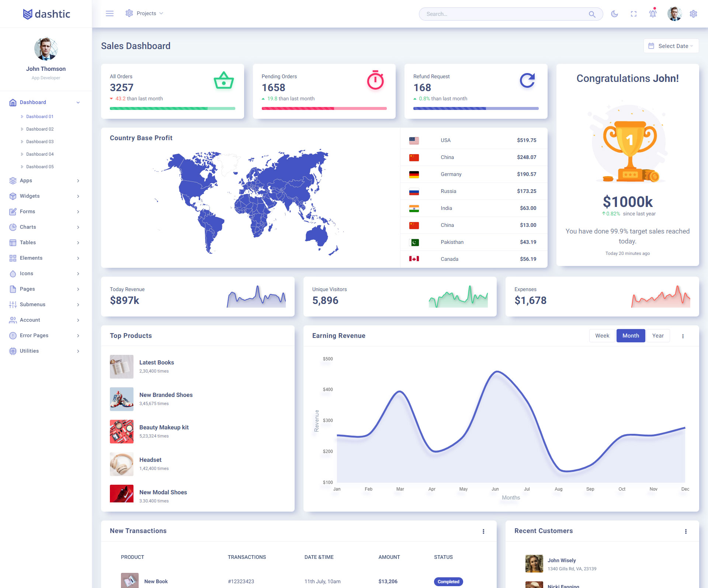708x588 pixels.
Task: Switch Earning Revenue to Year
Action: point(657,336)
